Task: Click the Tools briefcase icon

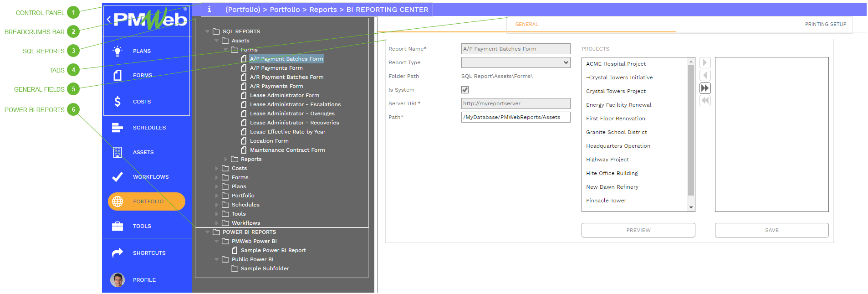Action: (117, 226)
